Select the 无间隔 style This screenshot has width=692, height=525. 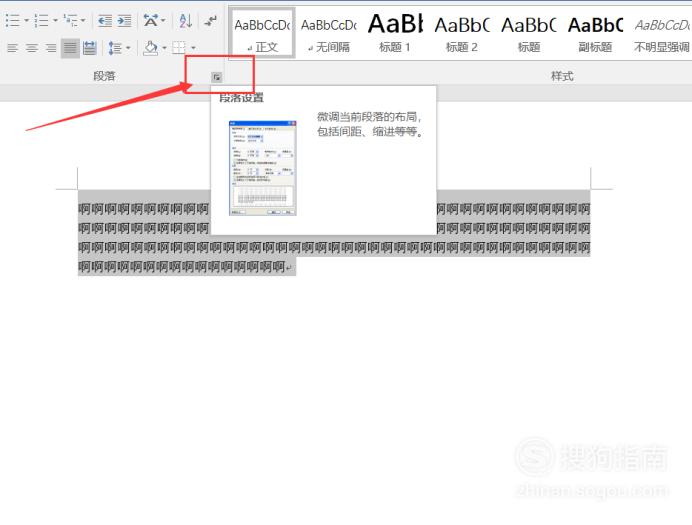point(329,34)
